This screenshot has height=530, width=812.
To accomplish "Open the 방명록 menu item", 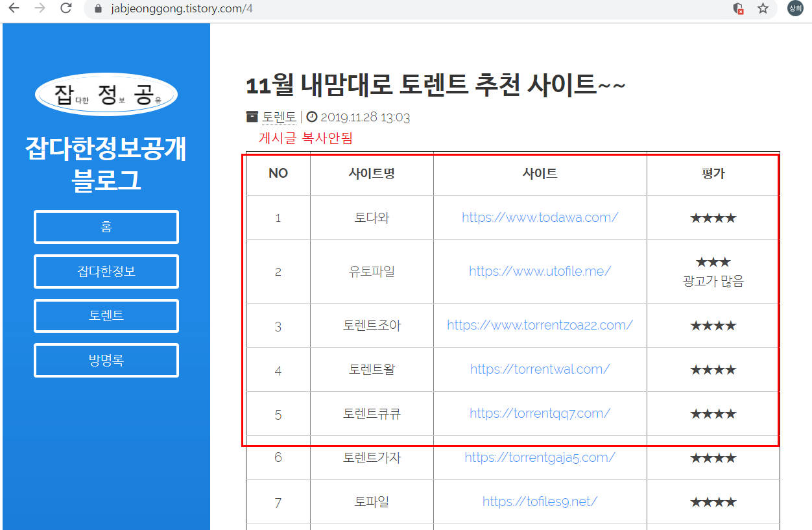I will pos(106,360).
